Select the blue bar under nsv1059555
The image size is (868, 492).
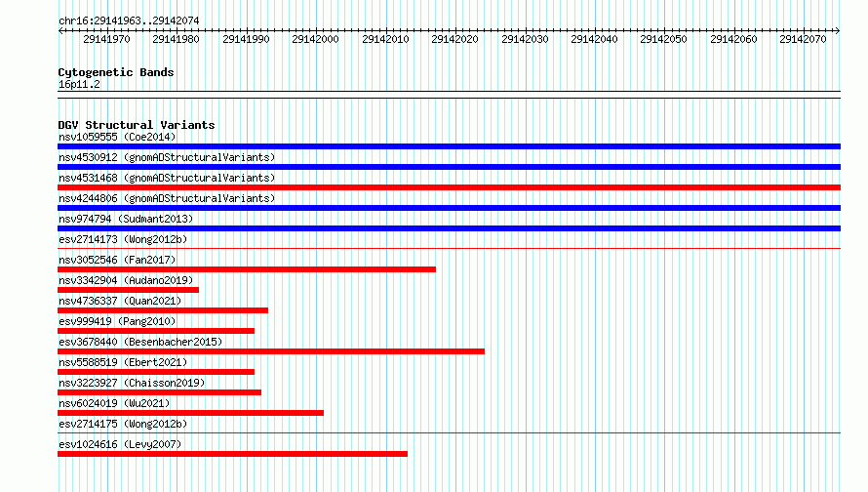(449, 146)
